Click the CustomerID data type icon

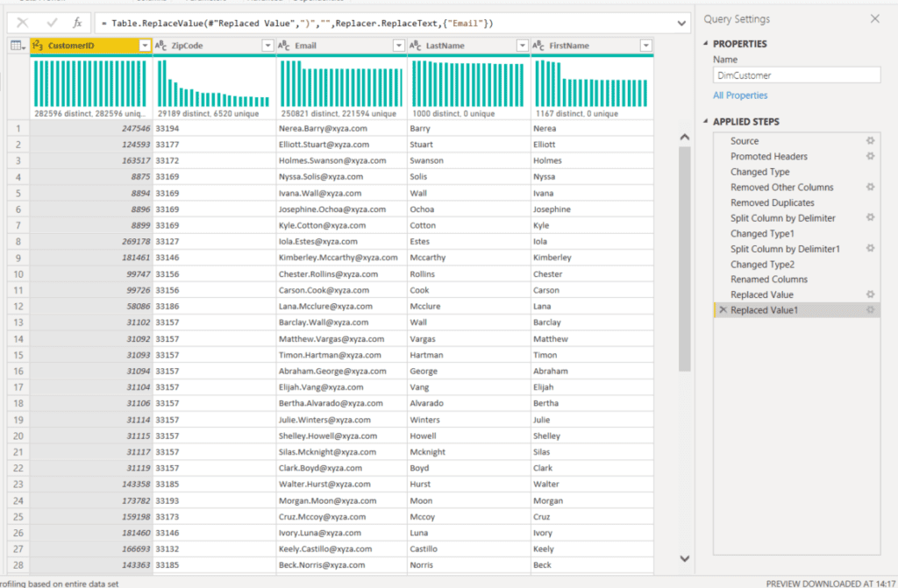pyautogui.click(x=38, y=46)
